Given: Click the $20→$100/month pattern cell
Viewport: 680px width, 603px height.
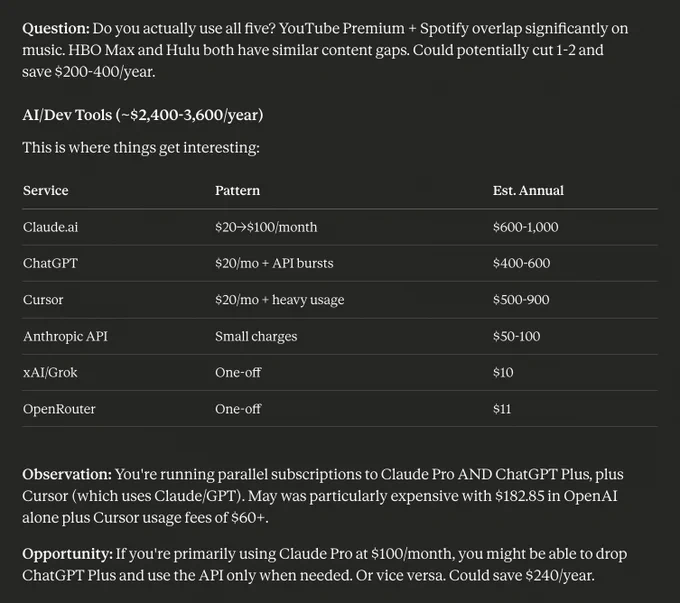Looking at the screenshot, I should pyautogui.click(x=266, y=227).
